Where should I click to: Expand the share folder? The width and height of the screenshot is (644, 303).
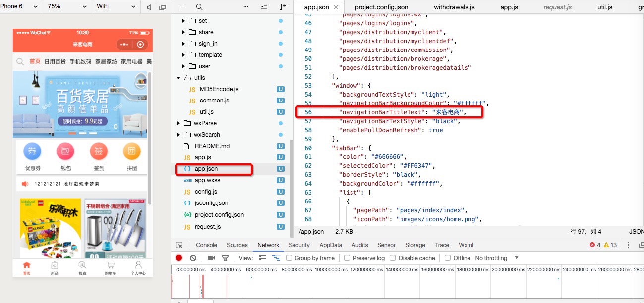tap(183, 32)
